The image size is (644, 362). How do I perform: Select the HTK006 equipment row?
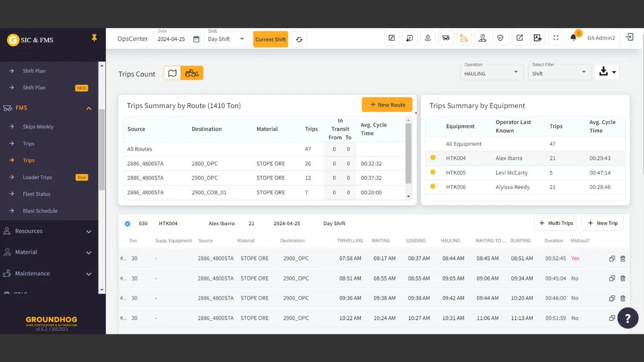pyautogui.click(x=525, y=187)
